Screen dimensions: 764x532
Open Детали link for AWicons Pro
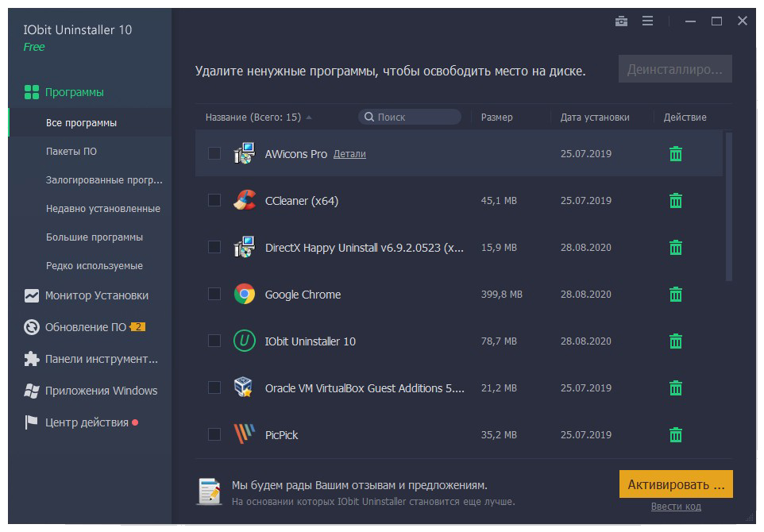(x=349, y=154)
